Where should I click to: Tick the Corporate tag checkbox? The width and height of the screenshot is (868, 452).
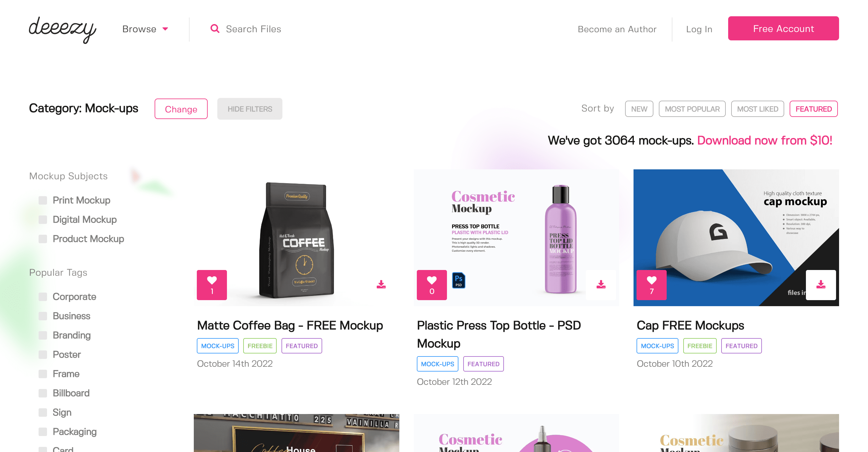click(43, 297)
